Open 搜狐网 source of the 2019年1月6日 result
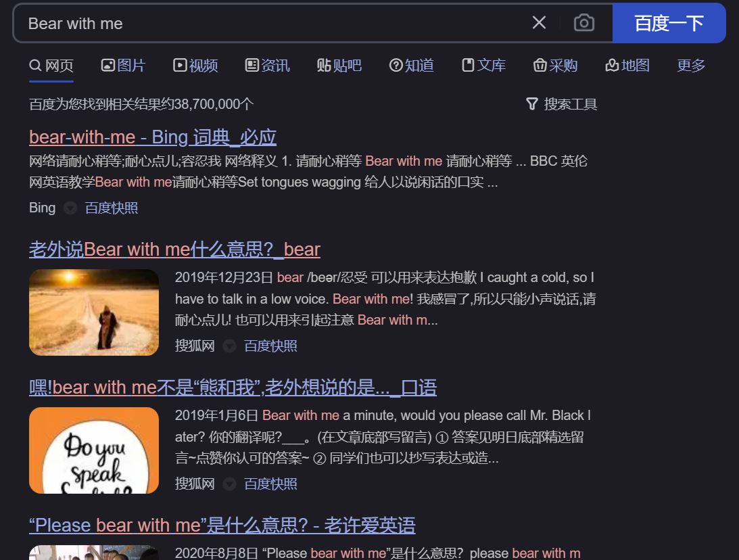Viewport: 739px width, 560px height. click(x=195, y=484)
